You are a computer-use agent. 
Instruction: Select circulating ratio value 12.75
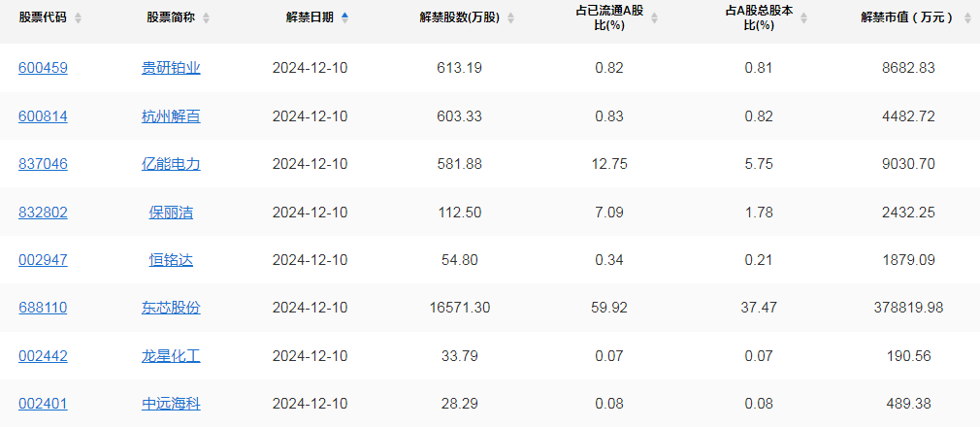click(x=609, y=164)
